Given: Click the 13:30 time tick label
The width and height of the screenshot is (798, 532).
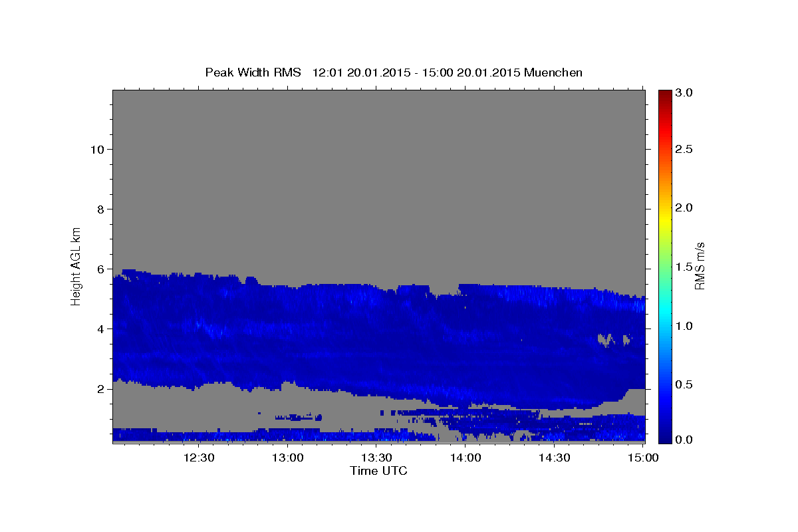Looking at the screenshot, I should click(376, 458).
